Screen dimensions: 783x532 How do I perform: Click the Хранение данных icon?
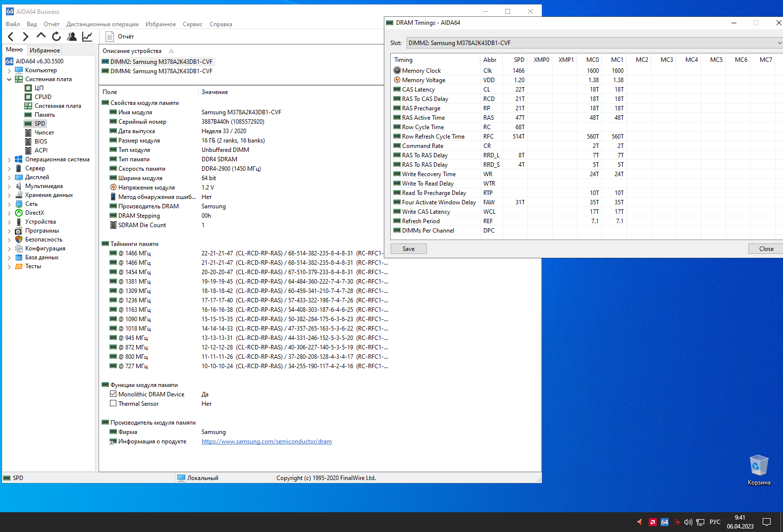tap(19, 195)
